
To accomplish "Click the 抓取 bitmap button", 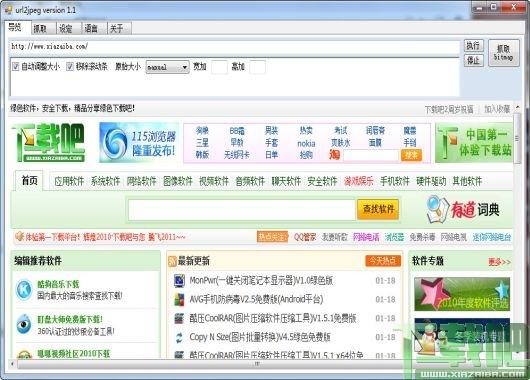I will pos(504,53).
